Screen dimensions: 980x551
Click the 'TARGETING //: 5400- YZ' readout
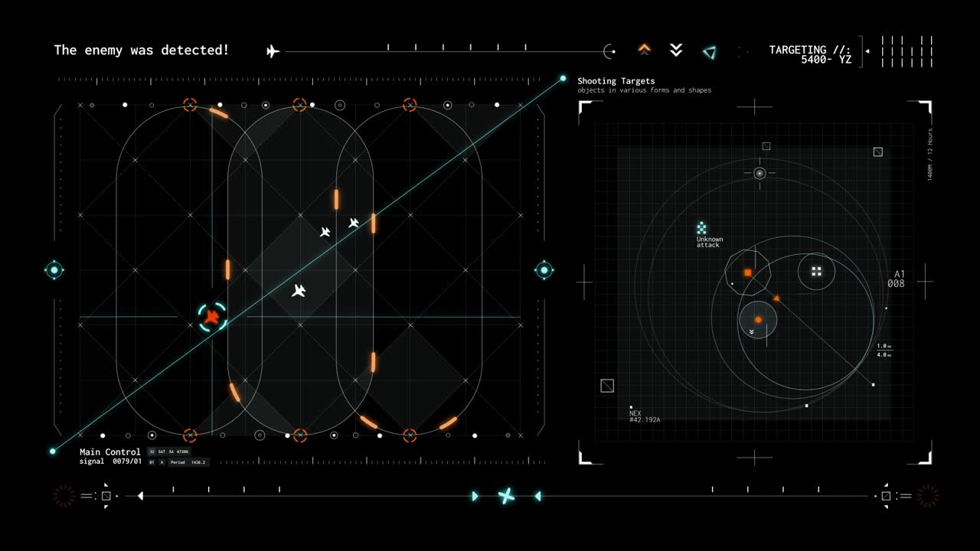[x=811, y=54]
